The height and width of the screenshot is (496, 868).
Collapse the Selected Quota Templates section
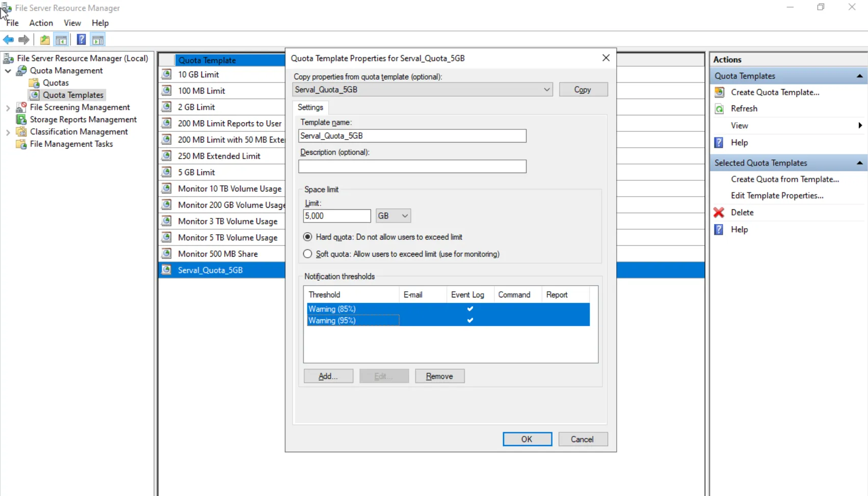(860, 163)
